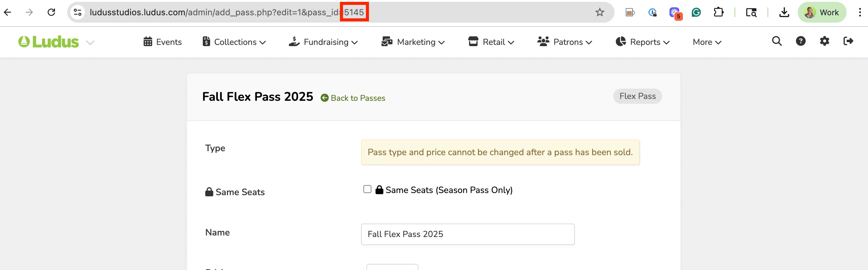Open the help question mark icon
Viewport: 868px width, 270px height.
[x=801, y=42]
